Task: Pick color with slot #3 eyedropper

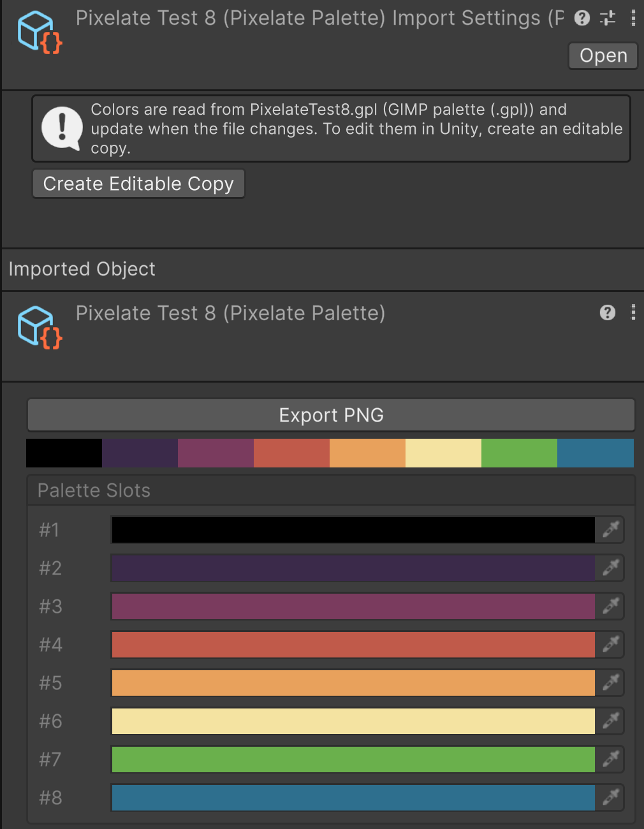Action: point(610,606)
